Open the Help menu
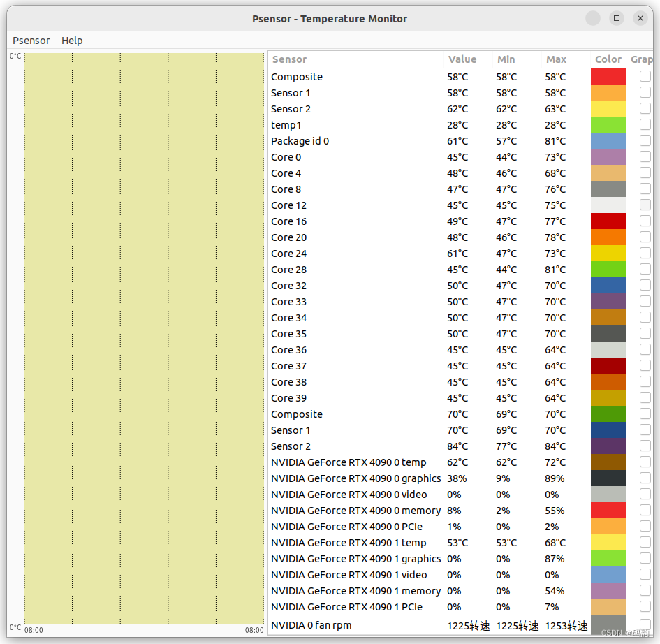This screenshot has height=644, width=660. point(72,41)
